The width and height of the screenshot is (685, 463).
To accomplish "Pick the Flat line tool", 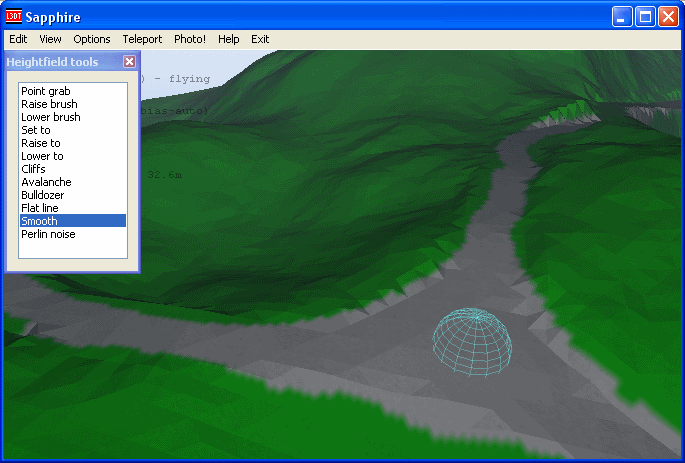I will pyautogui.click(x=42, y=208).
